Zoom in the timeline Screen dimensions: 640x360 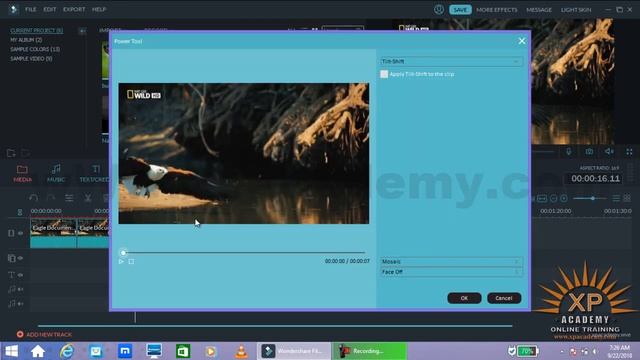pos(564,198)
